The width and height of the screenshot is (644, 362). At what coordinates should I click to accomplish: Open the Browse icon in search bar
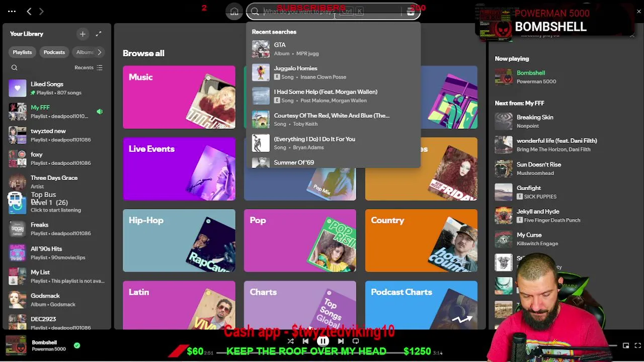[411, 12]
